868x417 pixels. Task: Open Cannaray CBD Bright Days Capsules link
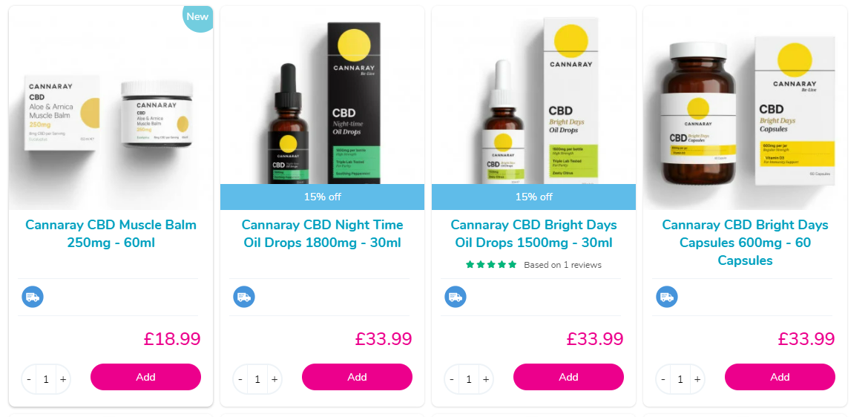(x=745, y=243)
